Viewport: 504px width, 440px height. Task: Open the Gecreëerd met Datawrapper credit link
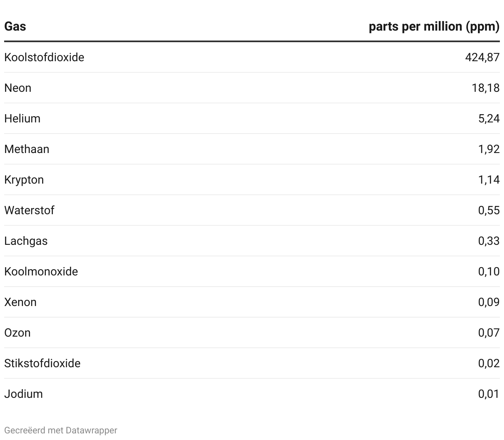pos(61,430)
